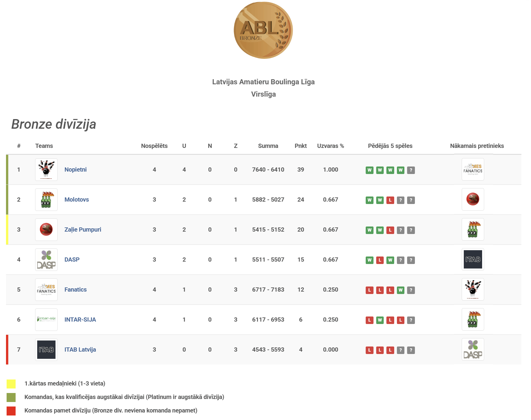Click the score 4543 - 5593

268,349
